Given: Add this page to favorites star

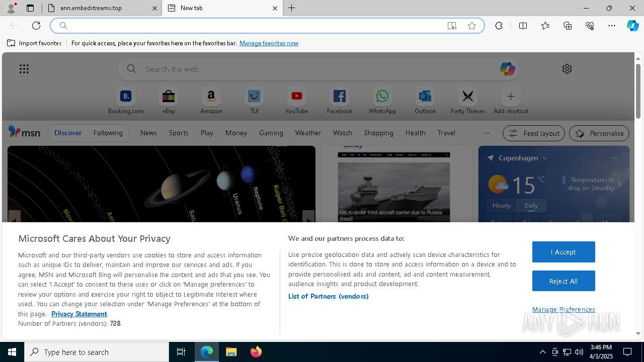Looking at the screenshot, I should (x=472, y=26).
